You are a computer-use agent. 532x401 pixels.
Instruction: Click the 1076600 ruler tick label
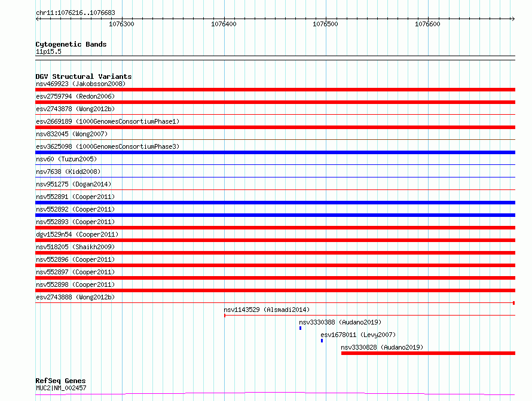427,24
